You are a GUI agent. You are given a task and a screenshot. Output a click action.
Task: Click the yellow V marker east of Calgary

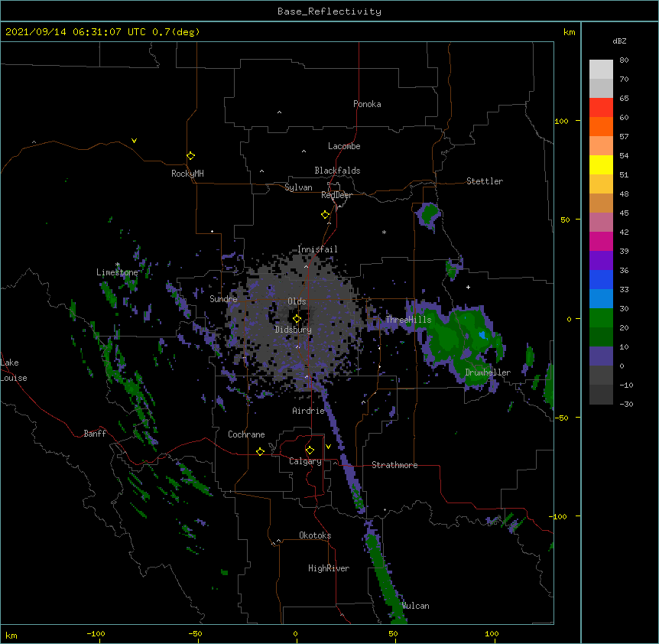(328, 447)
